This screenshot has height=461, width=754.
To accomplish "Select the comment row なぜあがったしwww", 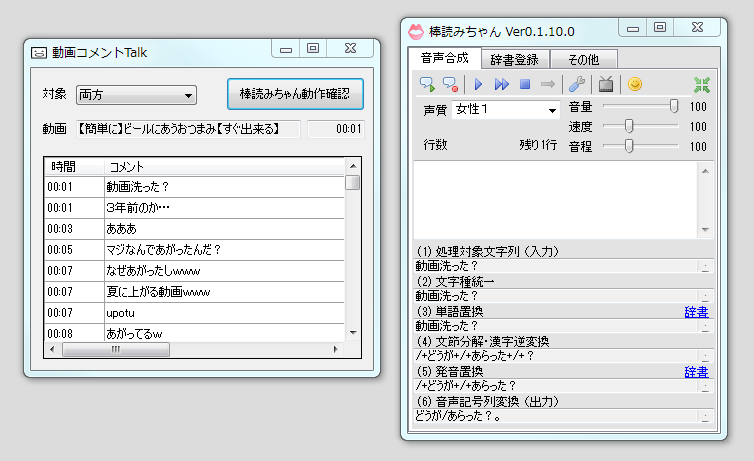I will (195, 271).
